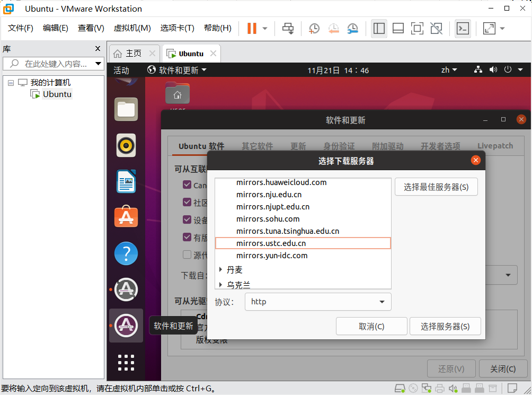Screen dimensions: 532x395
Task: Take a snapshot of the virtual machine
Action: point(314,28)
